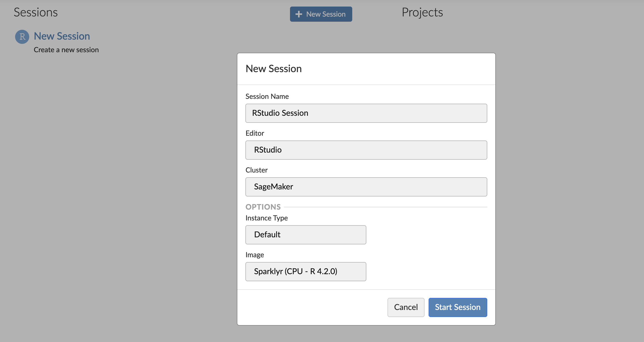
Task: Click the Editor field label
Action: (x=255, y=133)
